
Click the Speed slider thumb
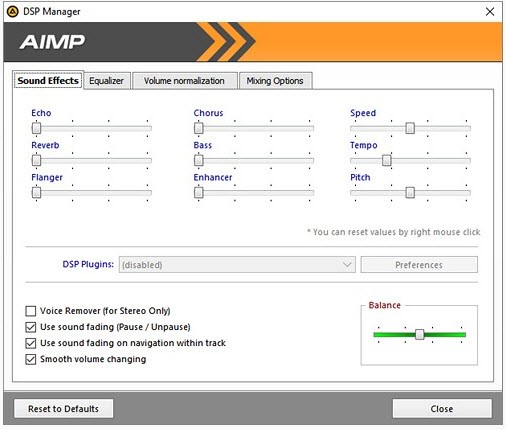pyautogui.click(x=410, y=128)
